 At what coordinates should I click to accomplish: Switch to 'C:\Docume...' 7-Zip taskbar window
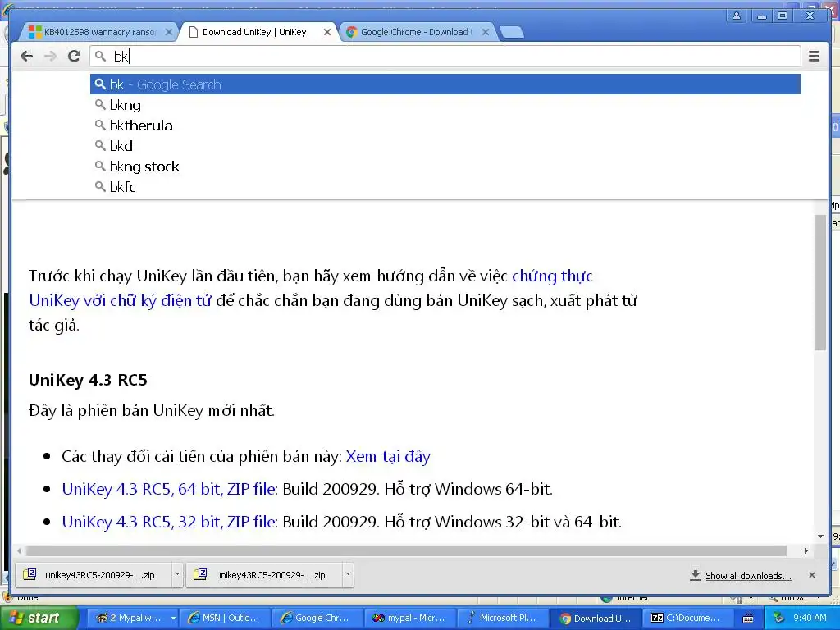pos(688,619)
